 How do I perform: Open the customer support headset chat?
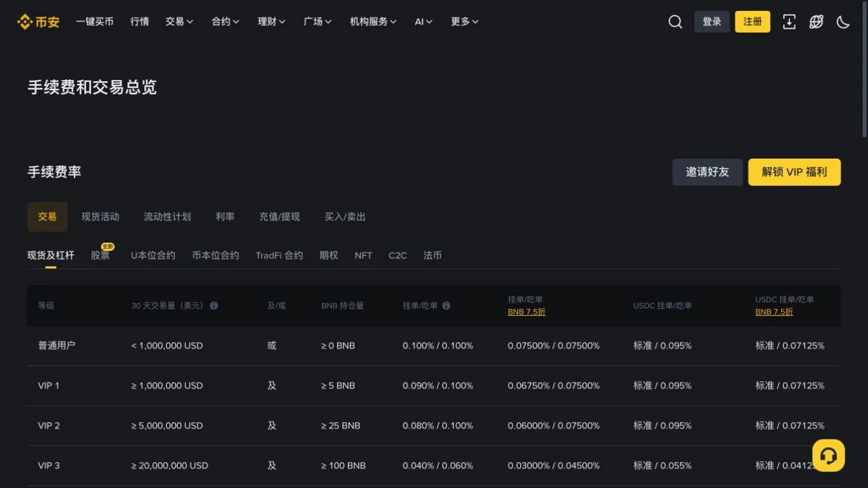coord(828,455)
